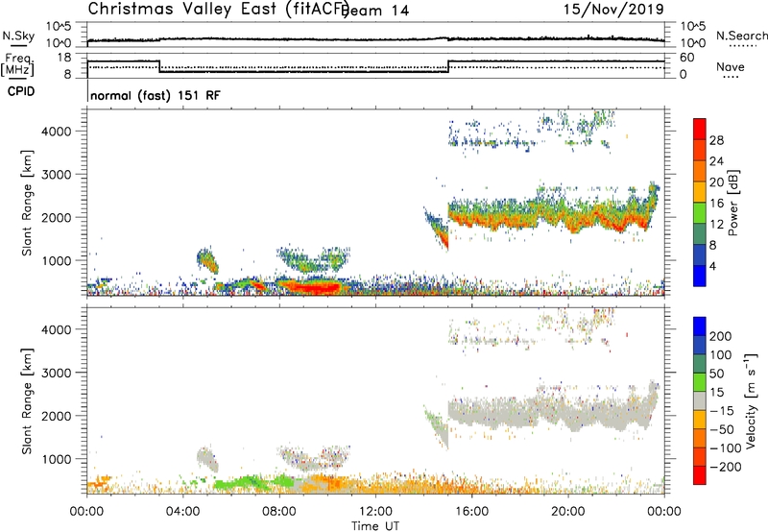This screenshot has width=768, height=532.
Task: Click the frequency step up near 15:00
Action: tap(448, 66)
